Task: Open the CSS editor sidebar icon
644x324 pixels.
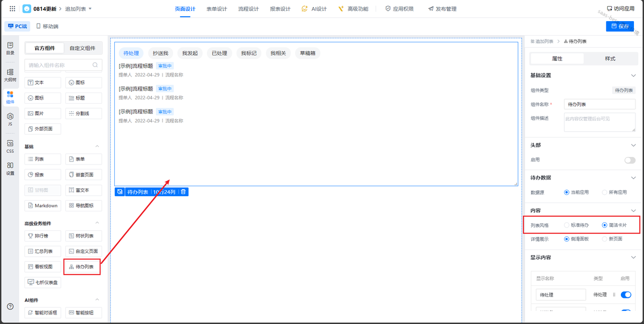Action: (10, 146)
